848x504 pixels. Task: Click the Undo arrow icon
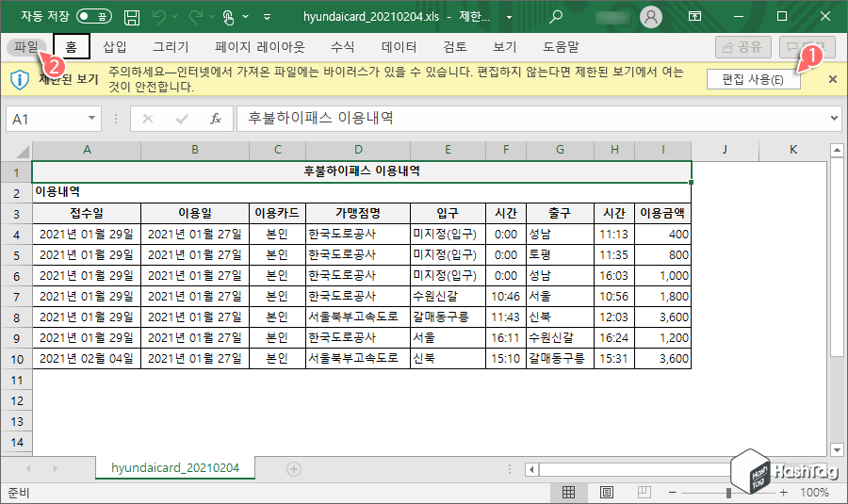159,17
